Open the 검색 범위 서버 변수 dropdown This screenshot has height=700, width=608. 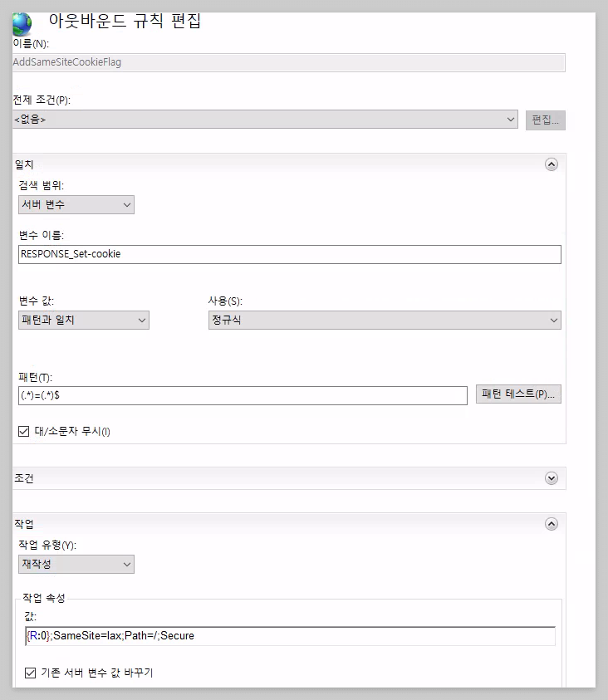point(76,204)
